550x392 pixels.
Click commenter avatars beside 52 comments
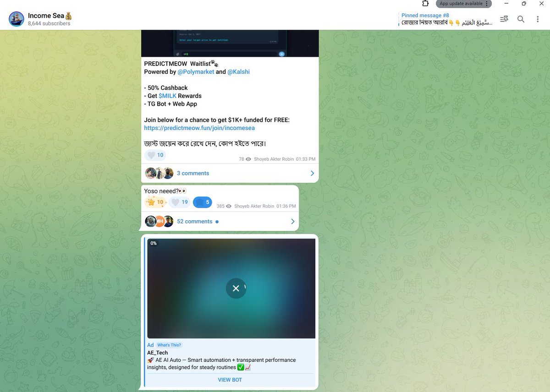click(x=159, y=221)
